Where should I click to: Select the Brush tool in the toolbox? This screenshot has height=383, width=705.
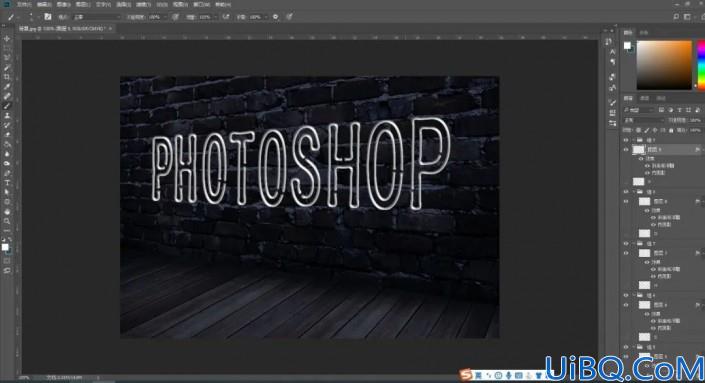[7, 106]
